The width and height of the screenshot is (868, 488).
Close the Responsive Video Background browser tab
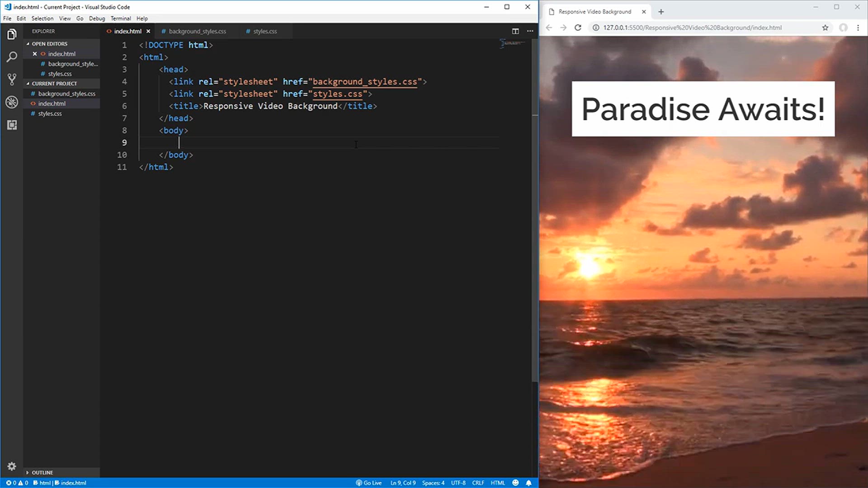[644, 12]
